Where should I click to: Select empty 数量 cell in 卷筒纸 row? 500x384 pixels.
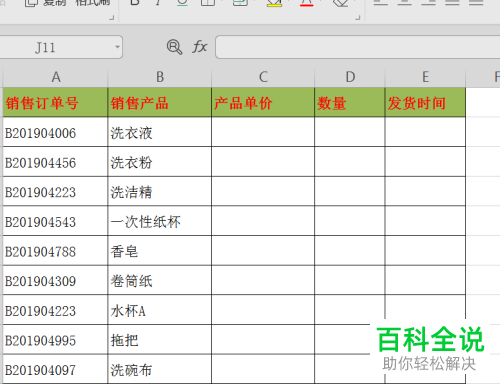[350, 280]
